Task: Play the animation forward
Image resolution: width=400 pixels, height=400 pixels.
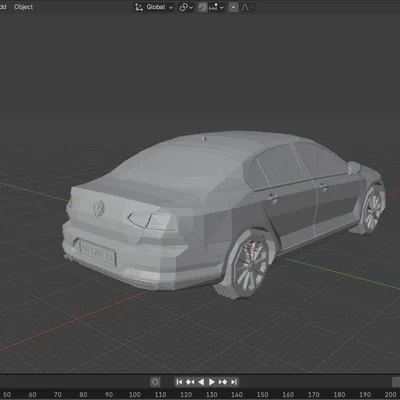Action: tap(212, 382)
